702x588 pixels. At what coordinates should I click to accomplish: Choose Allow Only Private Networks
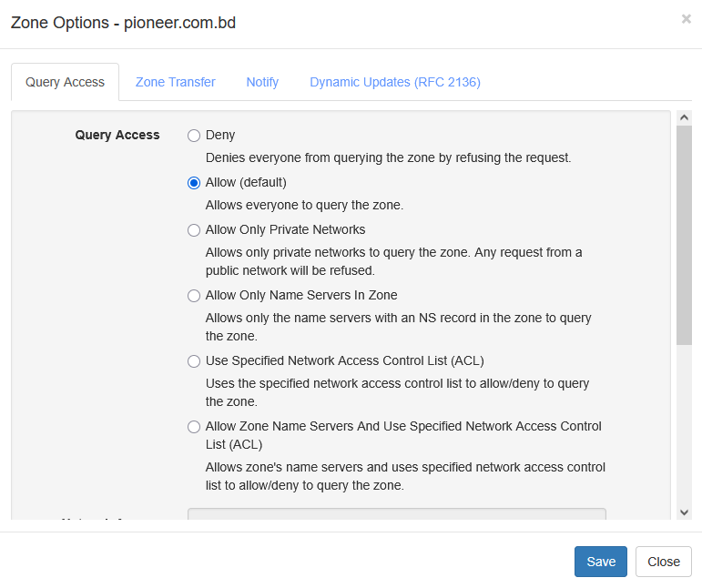click(194, 230)
